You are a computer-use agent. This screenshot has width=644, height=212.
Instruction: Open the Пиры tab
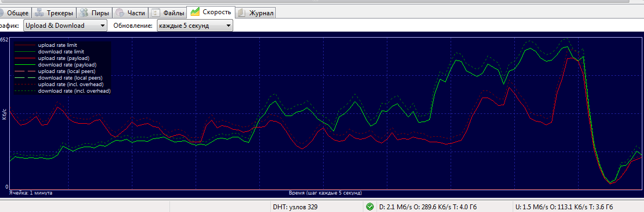94,13
